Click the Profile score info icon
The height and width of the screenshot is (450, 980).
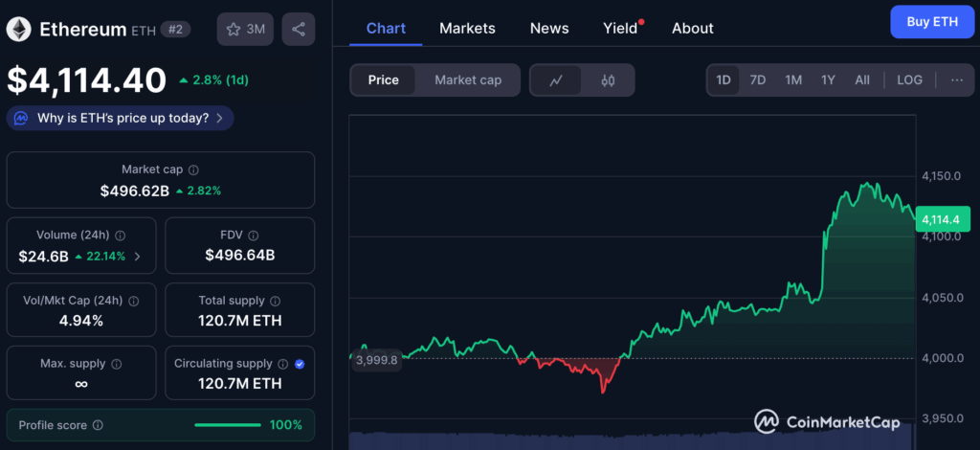click(x=98, y=425)
